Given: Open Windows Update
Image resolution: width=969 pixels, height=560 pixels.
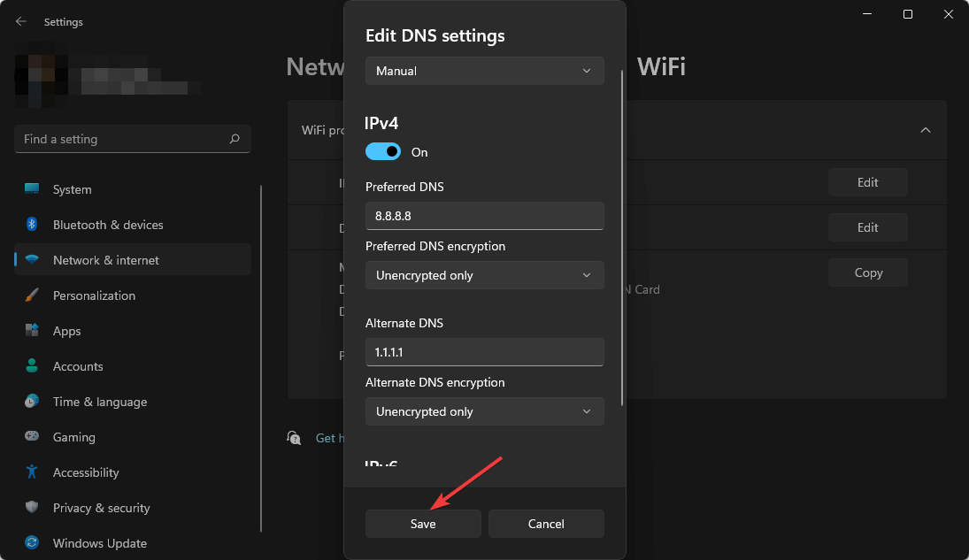Looking at the screenshot, I should point(99,542).
